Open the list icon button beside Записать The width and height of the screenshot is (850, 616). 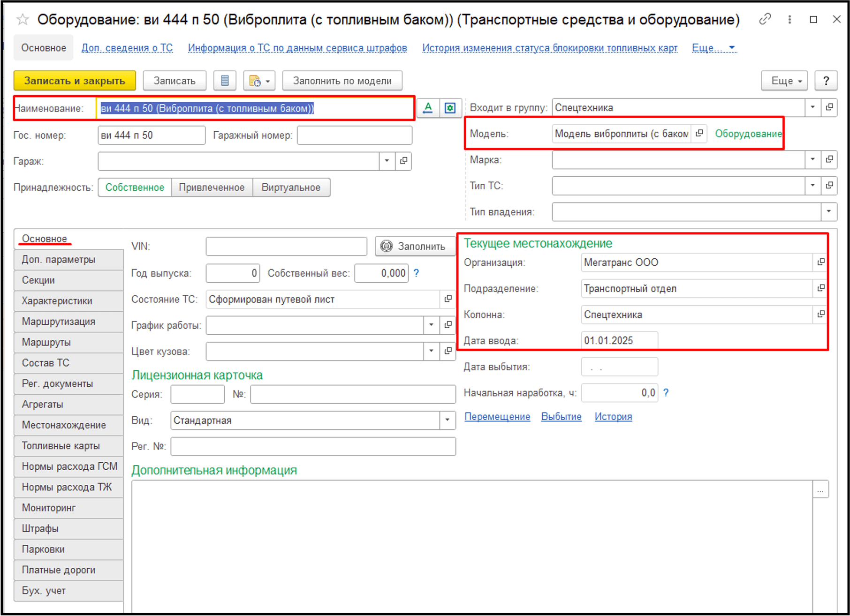click(x=225, y=81)
